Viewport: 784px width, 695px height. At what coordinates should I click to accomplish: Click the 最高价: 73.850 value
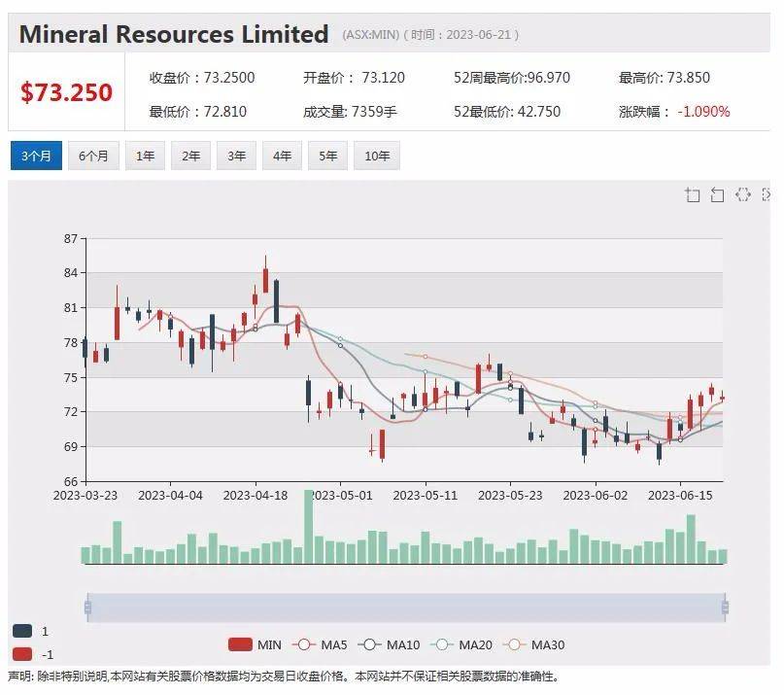[665, 78]
